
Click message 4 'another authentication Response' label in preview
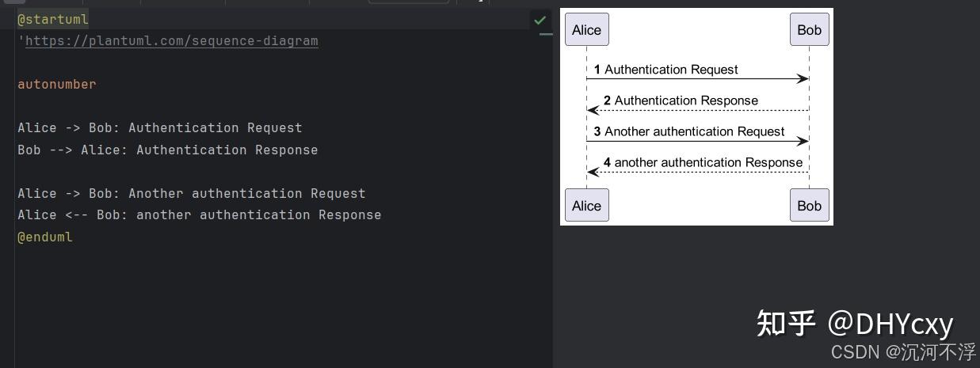point(708,162)
